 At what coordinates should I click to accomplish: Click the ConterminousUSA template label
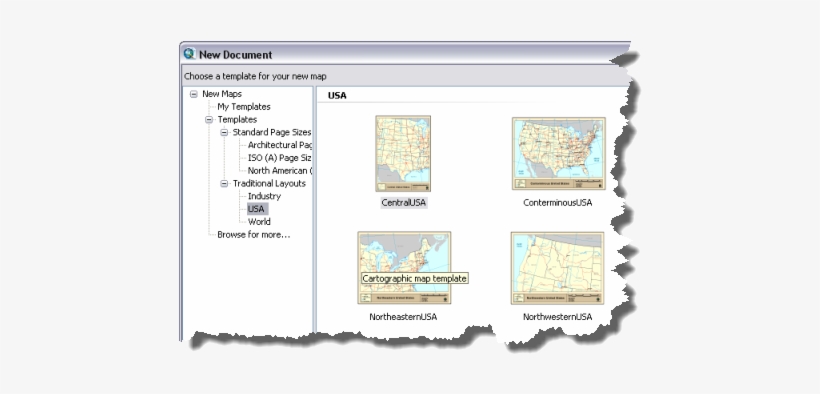coord(557,203)
